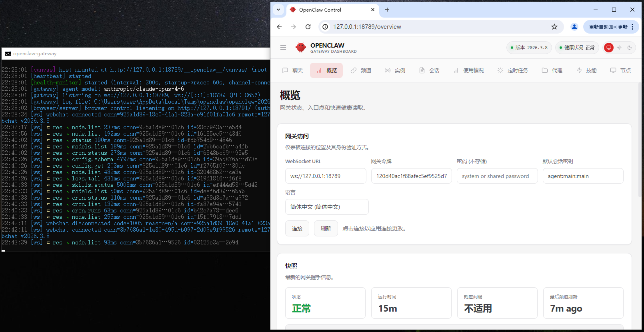Click the 刷新 refresh button
The image size is (644, 332).
click(x=326, y=228)
